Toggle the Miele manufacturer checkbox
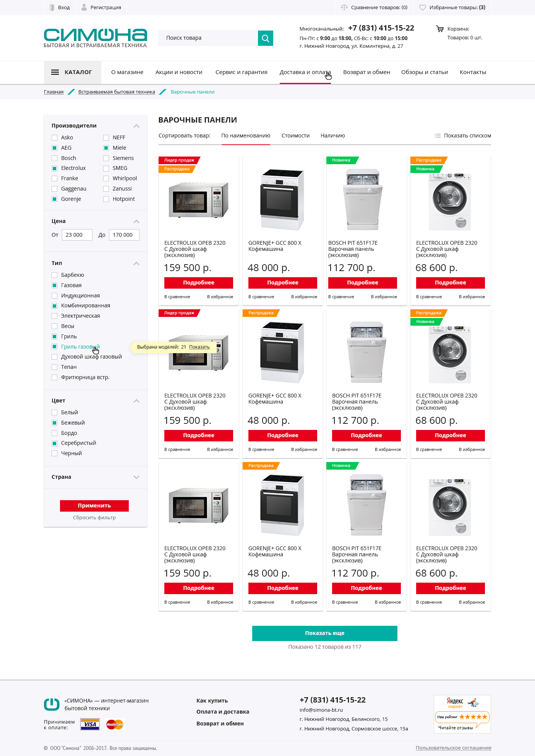This screenshot has width=535, height=756. pos(106,148)
